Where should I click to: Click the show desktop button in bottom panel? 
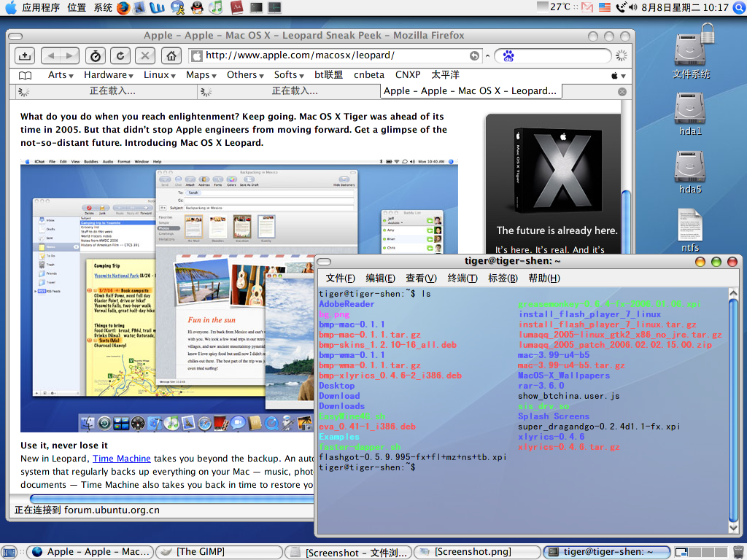[x=9, y=552]
